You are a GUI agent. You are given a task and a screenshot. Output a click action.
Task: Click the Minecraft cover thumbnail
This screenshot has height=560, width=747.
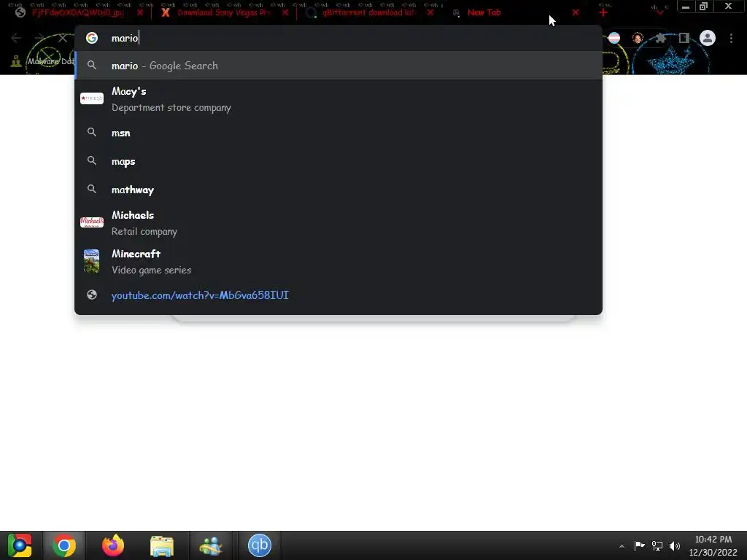(91, 261)
